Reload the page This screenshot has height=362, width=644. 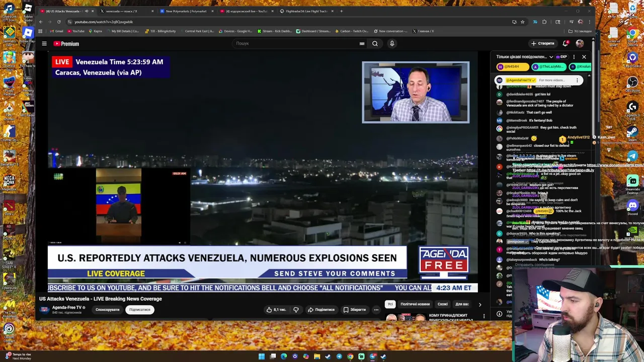tap(59, 22)
